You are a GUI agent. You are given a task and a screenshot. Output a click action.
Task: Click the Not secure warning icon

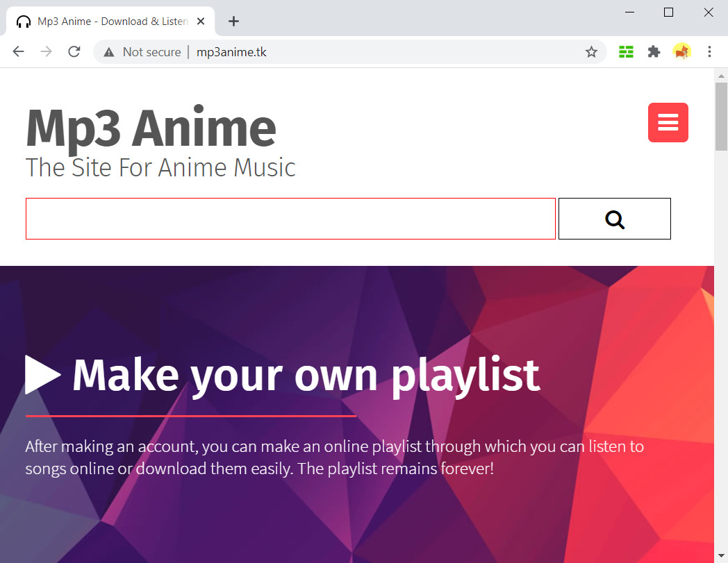click(108, 51)
